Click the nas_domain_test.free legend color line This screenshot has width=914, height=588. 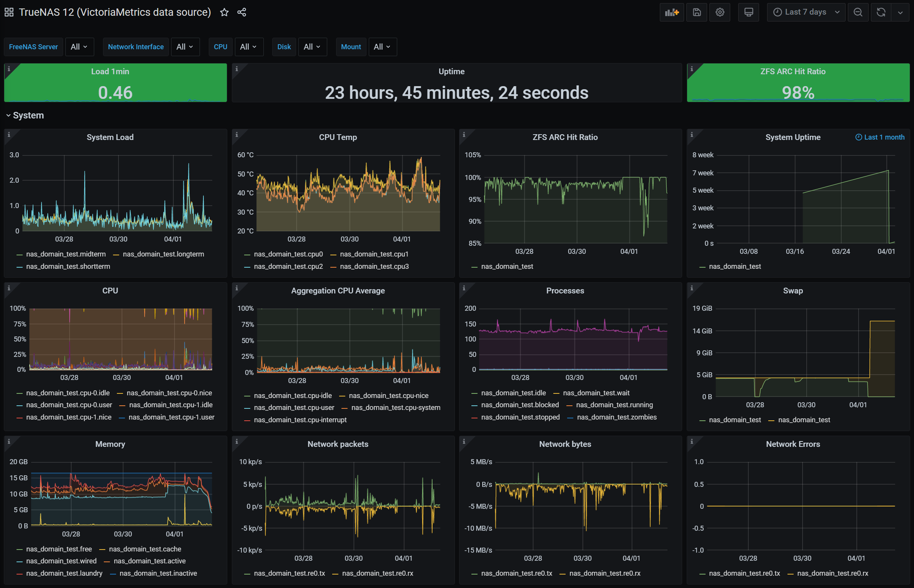point(20,549)
